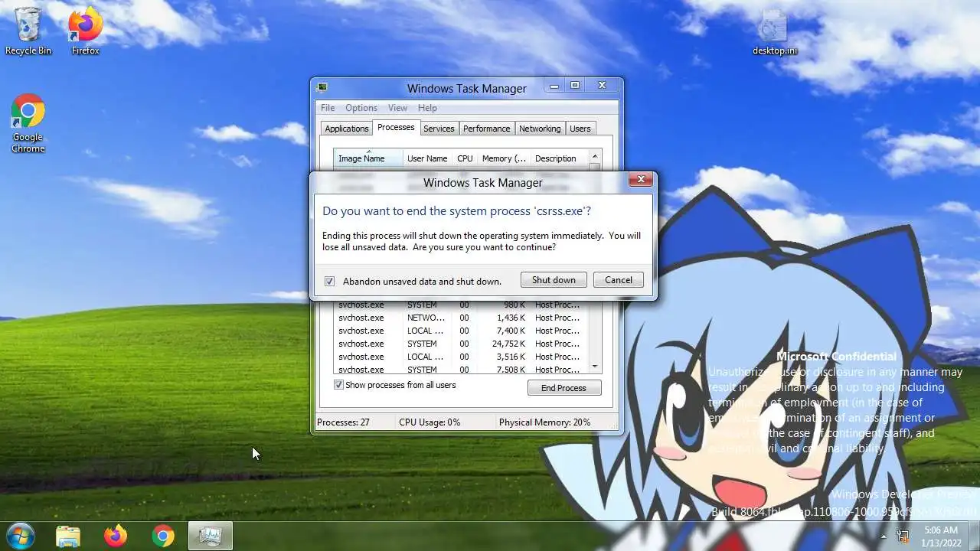Viewport: 980px width, 551px height.
Task: Switch to the Services tab
Action: click(x=439, y=129)
